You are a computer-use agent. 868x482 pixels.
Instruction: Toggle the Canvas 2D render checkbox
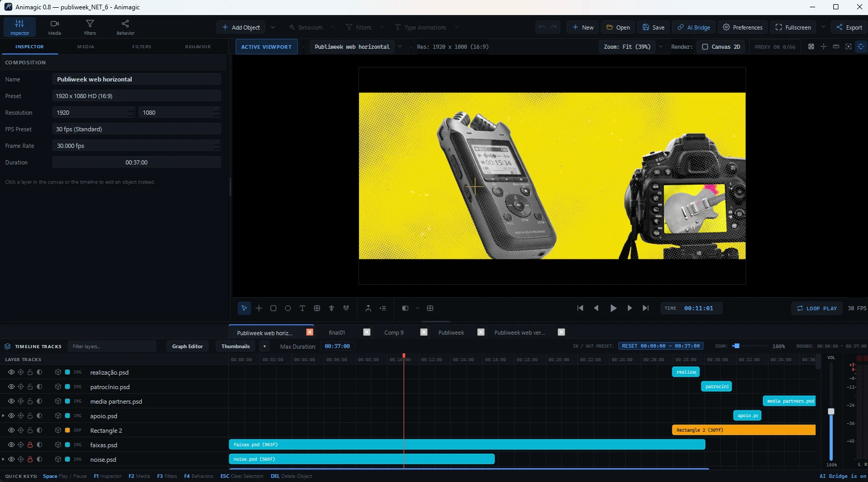(x=705, y=47)
